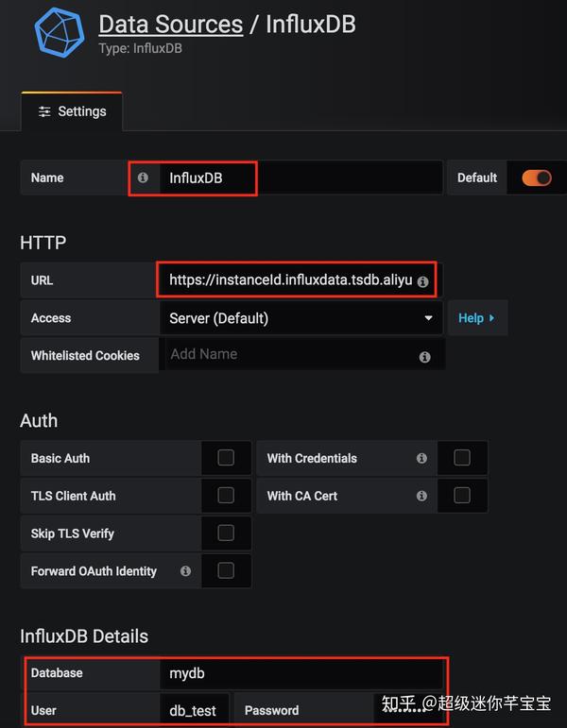Click the With Credentials info icon

421,458
